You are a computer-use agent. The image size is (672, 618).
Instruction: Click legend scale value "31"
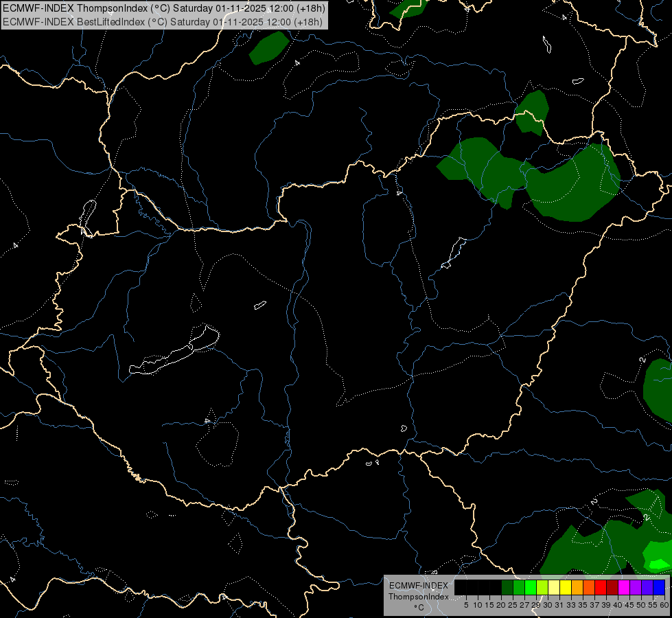pos(559,605)
